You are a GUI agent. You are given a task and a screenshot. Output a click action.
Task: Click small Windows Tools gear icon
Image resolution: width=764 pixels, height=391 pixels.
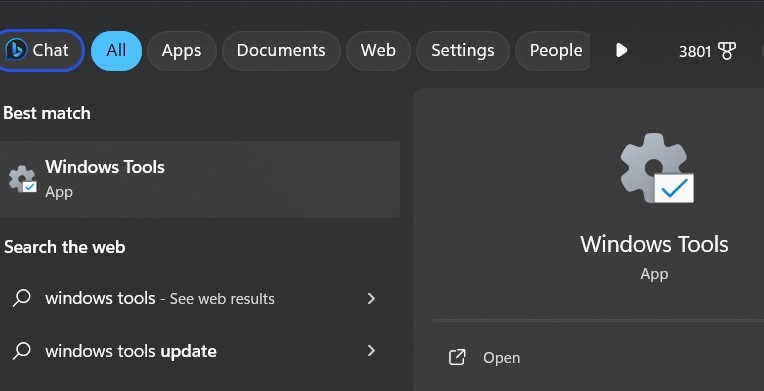click(22, 179)
